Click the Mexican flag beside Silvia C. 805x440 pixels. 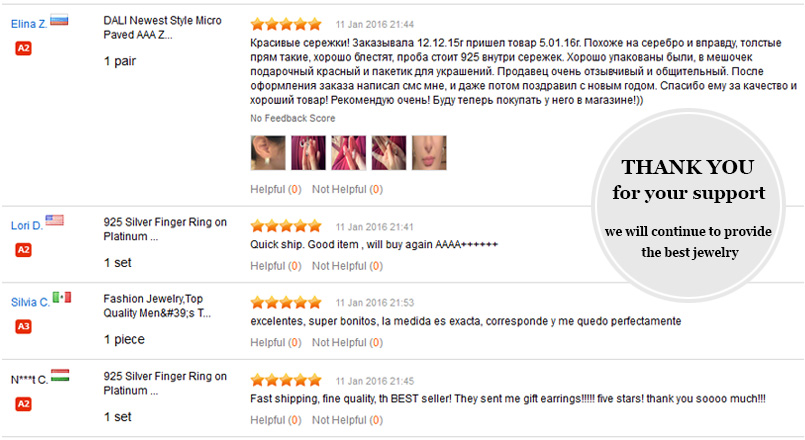(x=62, y=297)
